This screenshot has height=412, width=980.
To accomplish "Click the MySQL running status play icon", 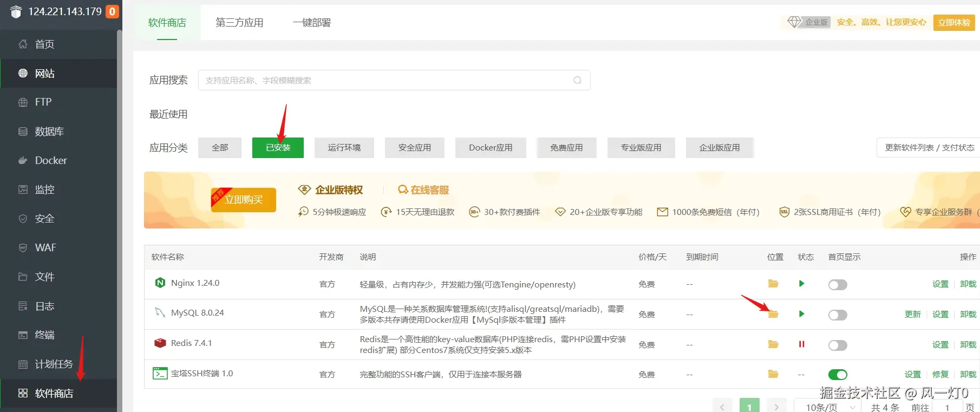I will click(802, 314).
